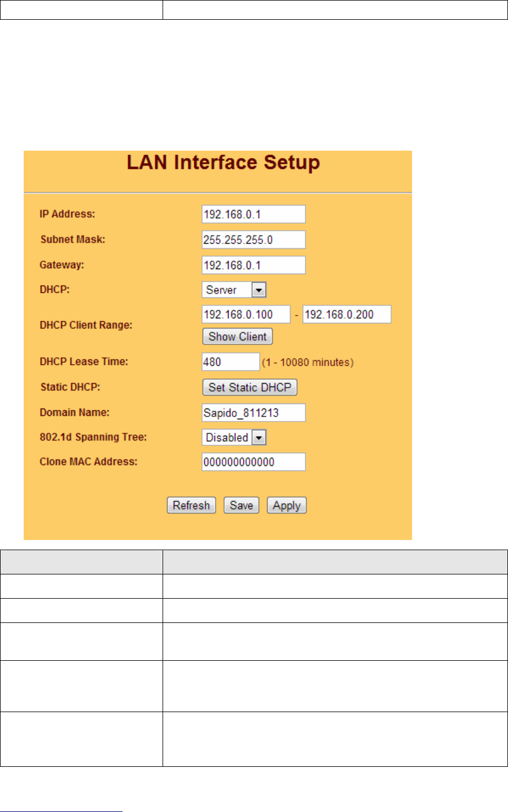Focus the IP Address field
Screen dimensions: 508x812
[x=253, y=214]
